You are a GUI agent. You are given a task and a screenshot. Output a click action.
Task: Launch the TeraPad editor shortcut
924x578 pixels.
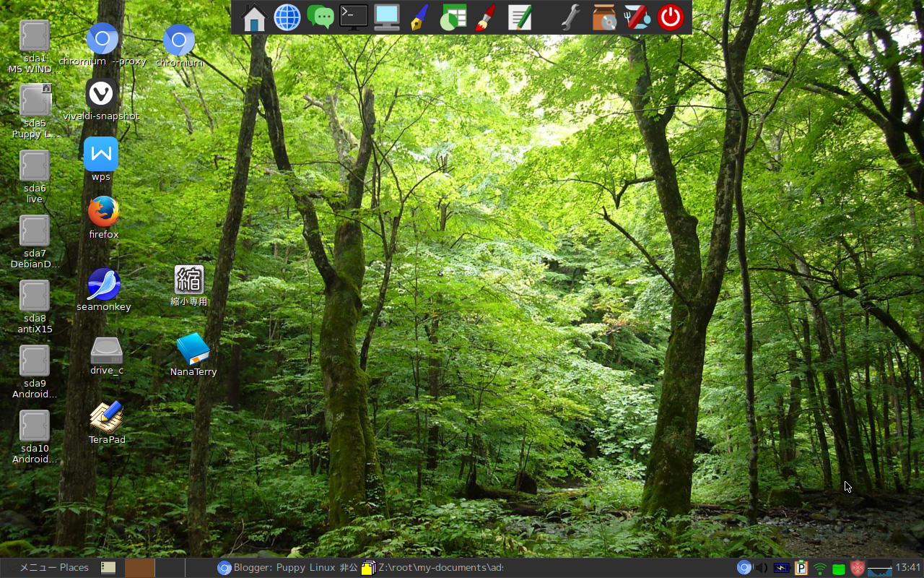(x=107, y=417)
